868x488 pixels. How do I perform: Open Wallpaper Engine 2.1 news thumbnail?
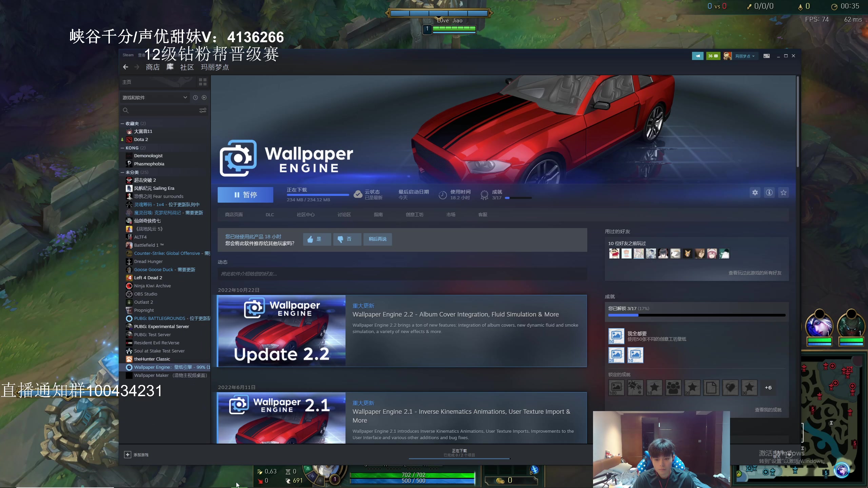[x=281, y=418]
